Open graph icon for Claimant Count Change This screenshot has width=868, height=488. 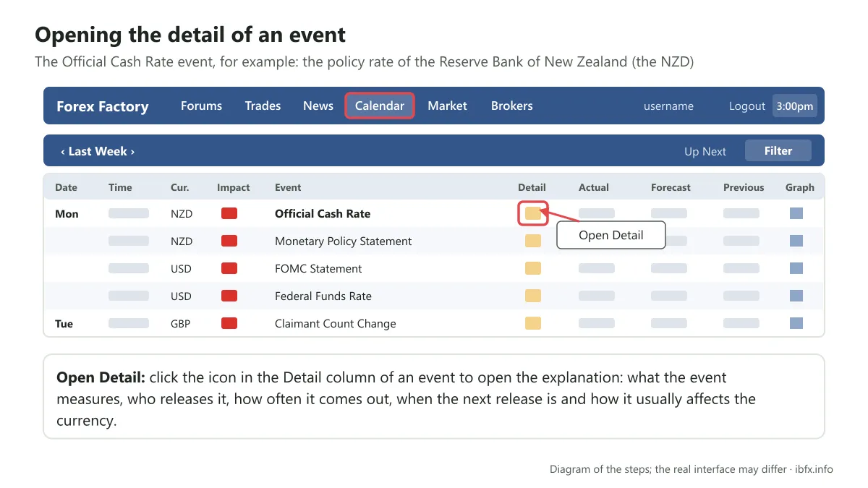click(x=796, y=323)
